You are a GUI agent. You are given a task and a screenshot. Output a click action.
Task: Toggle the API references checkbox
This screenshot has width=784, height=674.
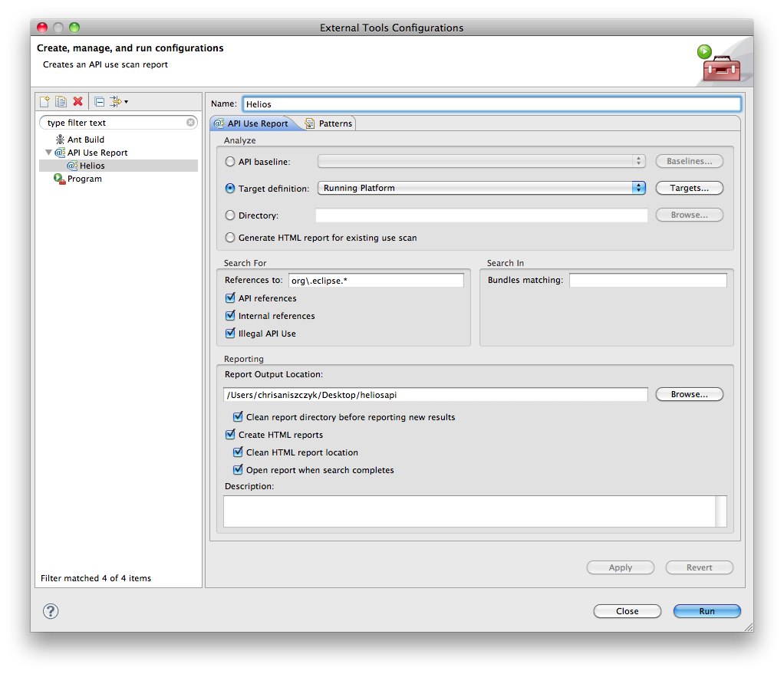(230, 298)
